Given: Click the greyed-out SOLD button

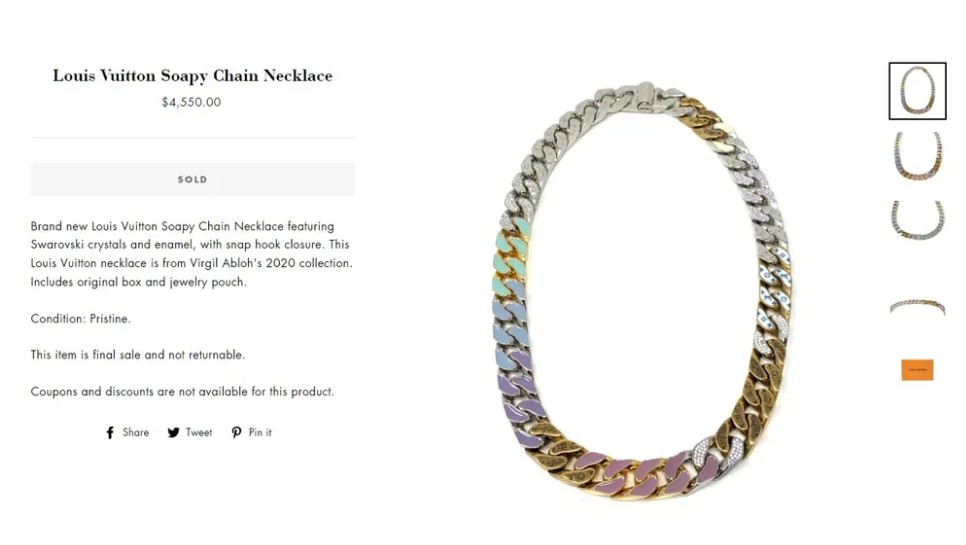Looking at the screenshot, I should [193, 179].
